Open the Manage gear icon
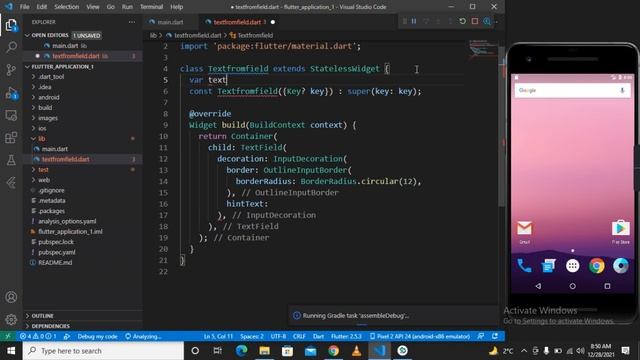Viewport: 640px width, 360px height. point(11,319)
